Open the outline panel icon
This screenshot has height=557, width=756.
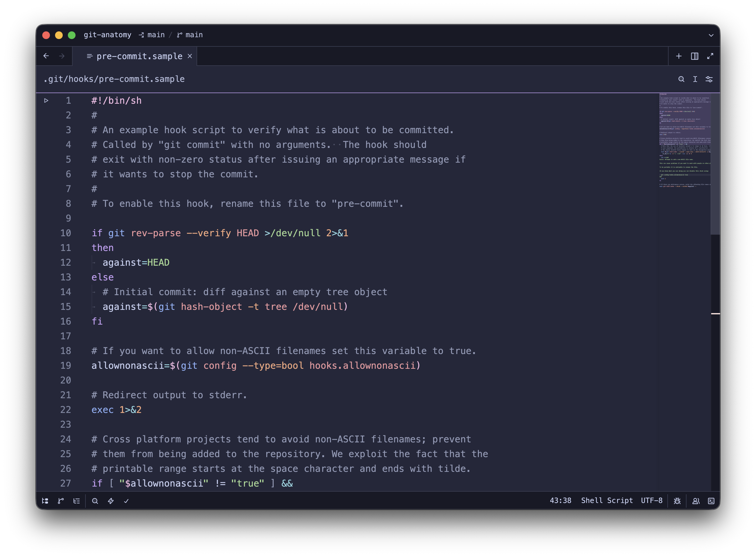click(76, 501)
